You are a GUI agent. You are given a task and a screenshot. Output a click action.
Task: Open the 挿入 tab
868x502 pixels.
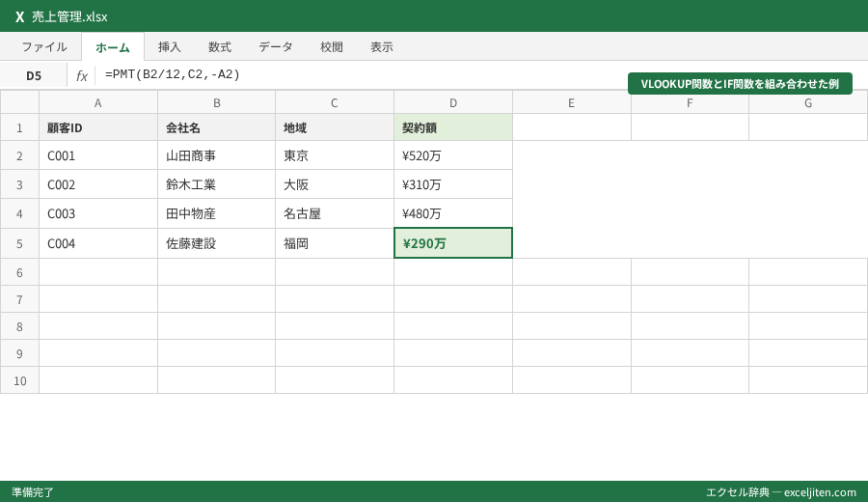click(170, 47)
